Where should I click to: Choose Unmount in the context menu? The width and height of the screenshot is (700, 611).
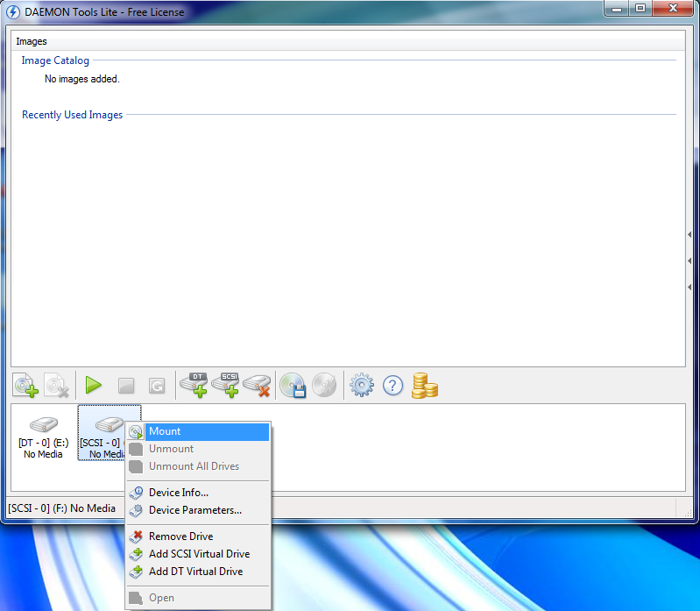point(199,449)
